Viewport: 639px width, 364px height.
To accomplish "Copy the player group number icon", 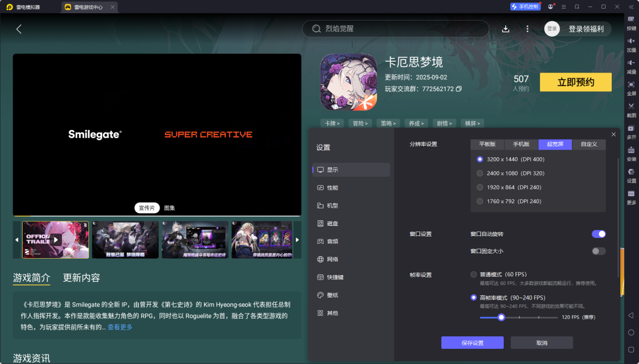I will click(459, 89).
